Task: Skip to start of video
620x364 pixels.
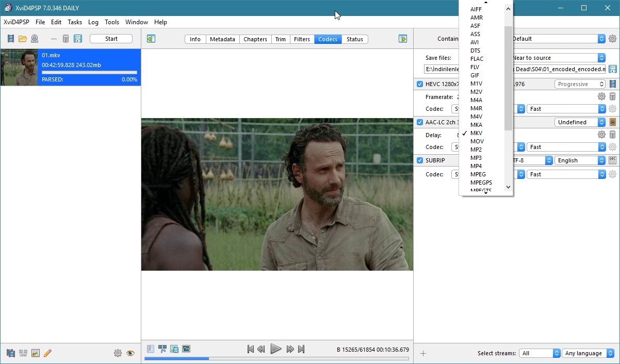Action: [x=251, y=349]
